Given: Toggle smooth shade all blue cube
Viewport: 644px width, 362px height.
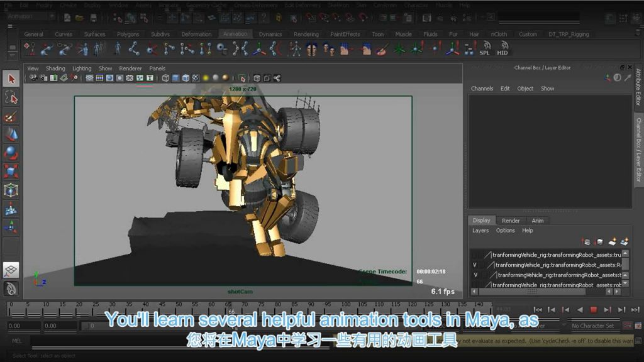Looking at the screenshot, I should click(x=175, y=78).
